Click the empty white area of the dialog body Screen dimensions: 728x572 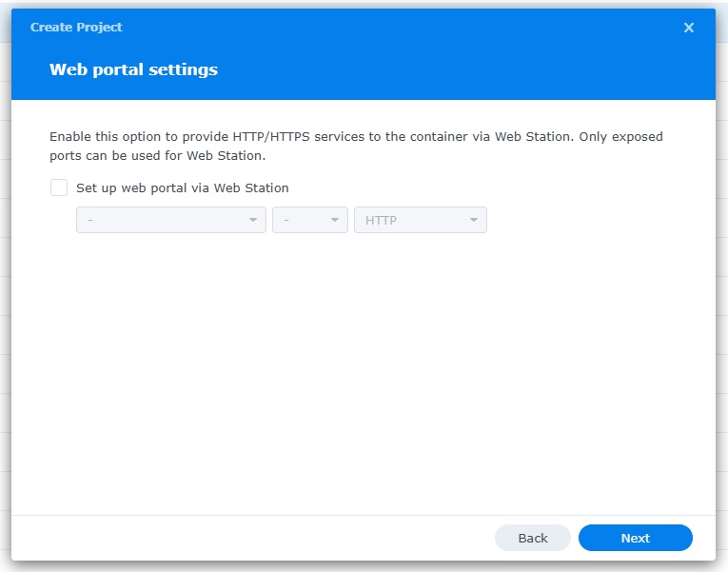pos(362,381)
